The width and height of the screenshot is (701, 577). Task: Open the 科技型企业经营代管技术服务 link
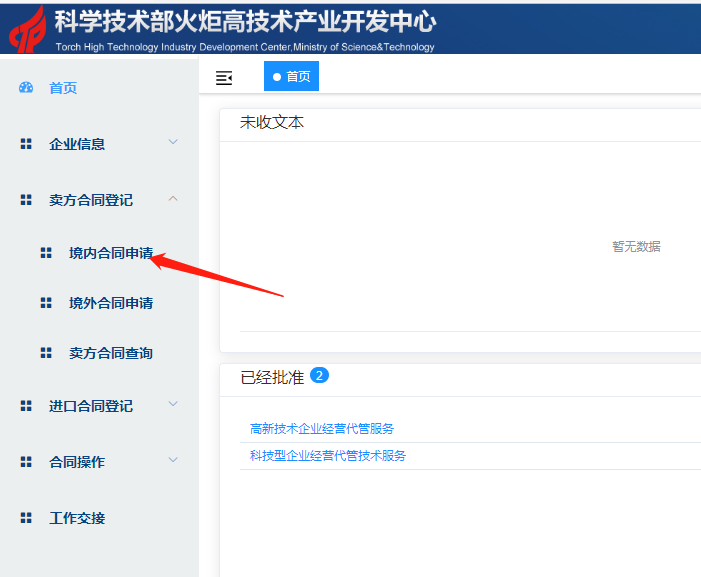point(328,455)
